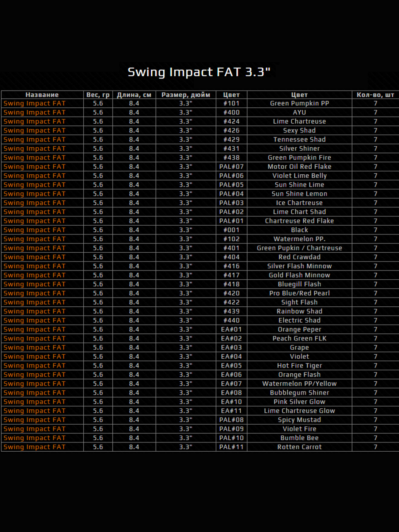Select the 'Silver Shiner' color cell
The image size is (399, 532).
tap(300, 149)
